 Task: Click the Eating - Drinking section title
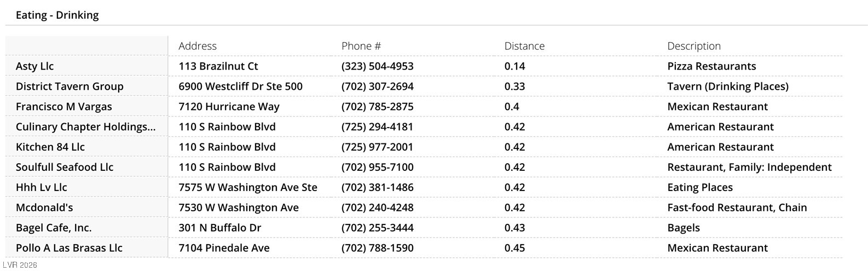[57, 15]
